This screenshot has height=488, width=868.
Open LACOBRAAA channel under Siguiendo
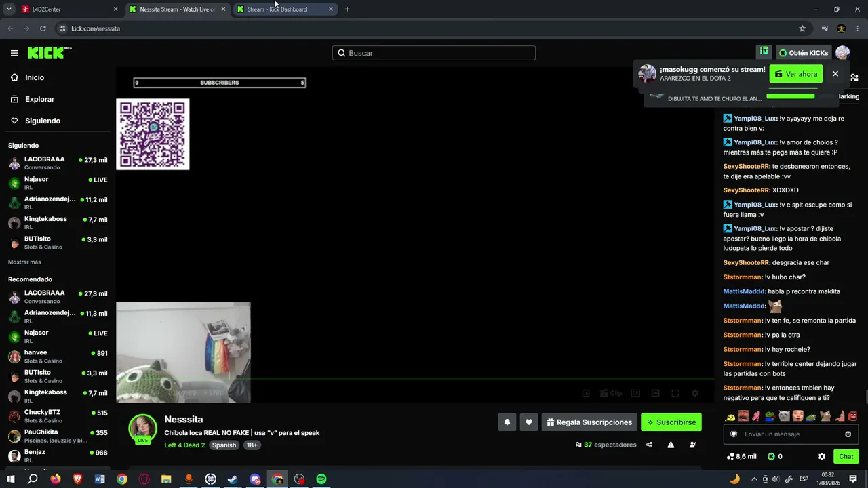pos(58,163)
